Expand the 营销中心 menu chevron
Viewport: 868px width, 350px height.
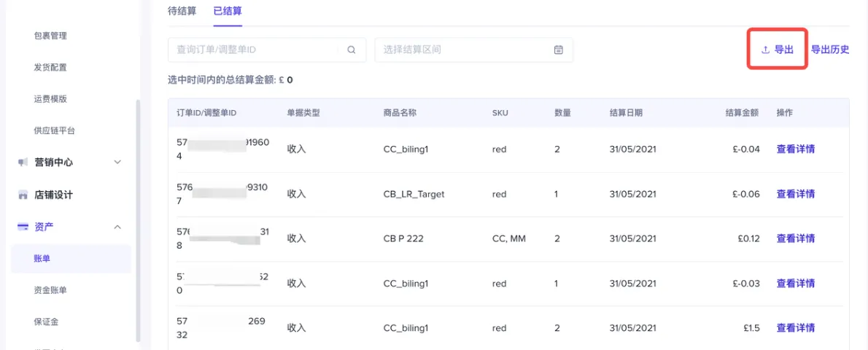117,163
